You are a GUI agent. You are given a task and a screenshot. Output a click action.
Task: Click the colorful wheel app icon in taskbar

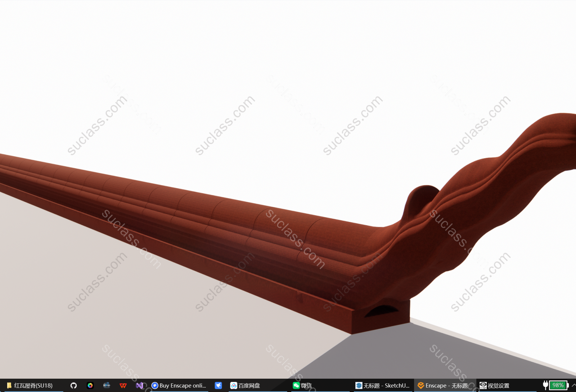(90, 386)
